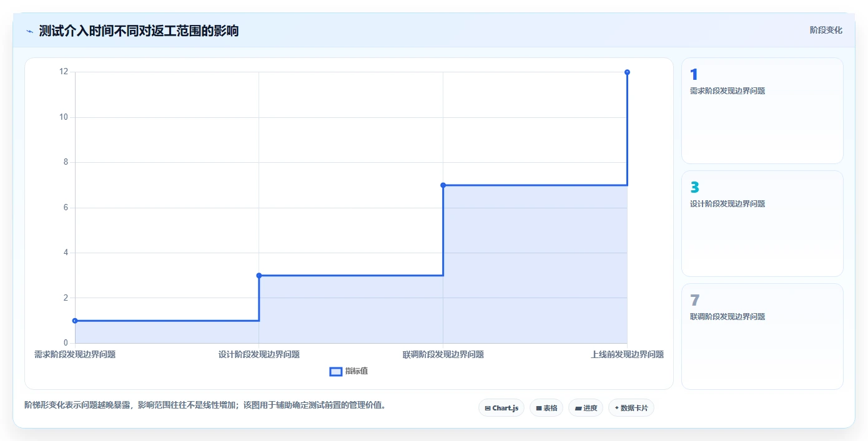Click x-axis label 需求阶段发现边界问题
Viewport: 868px width, 441px height.
pos(75,354)
